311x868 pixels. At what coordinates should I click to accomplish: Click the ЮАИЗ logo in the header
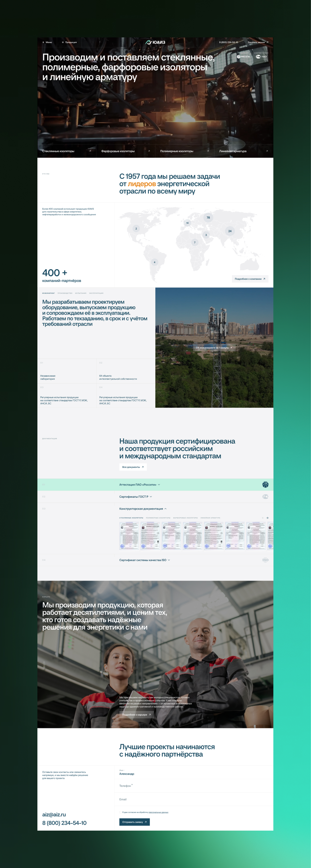[x=155, y=42]
